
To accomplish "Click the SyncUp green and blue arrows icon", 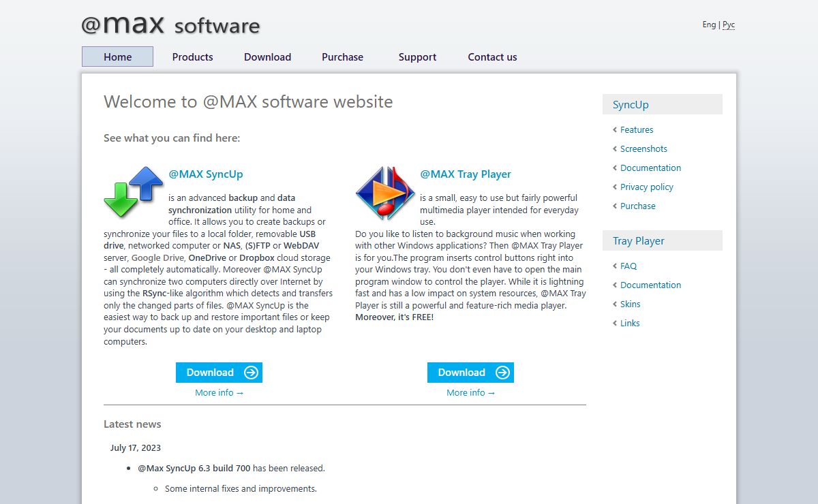I will (x=134, y=192).
